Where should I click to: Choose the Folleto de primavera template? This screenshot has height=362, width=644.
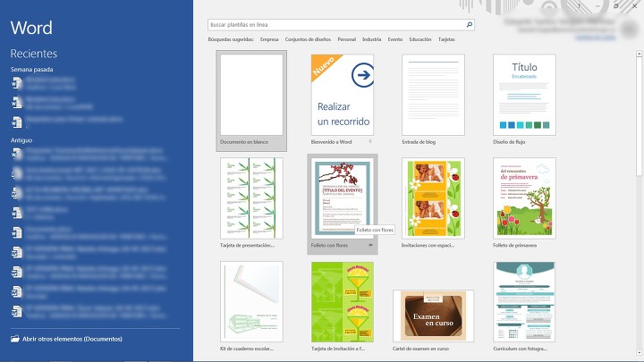(x=524, y=195)
